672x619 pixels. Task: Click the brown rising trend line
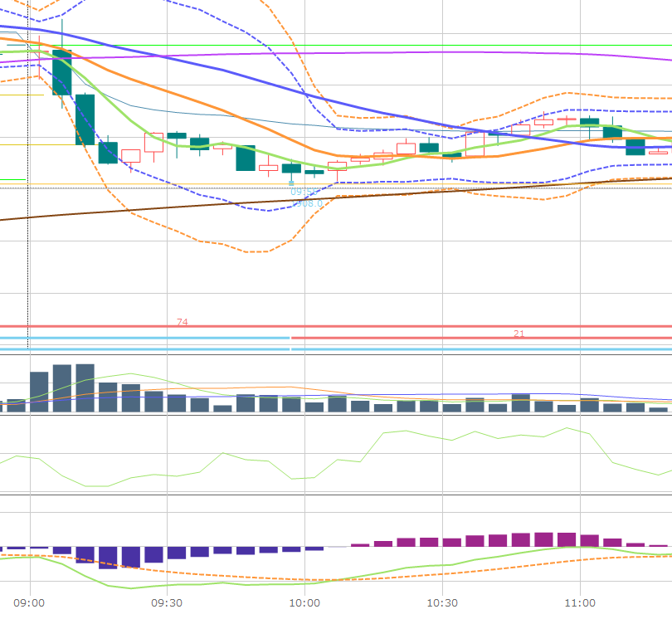(x=166, y=206)
